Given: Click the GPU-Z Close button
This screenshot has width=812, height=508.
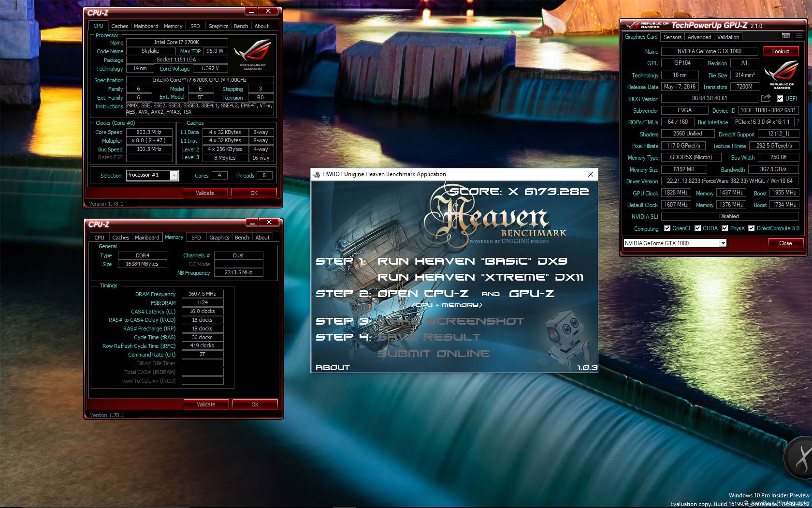Looking at the screenshot, I should 785,243.
